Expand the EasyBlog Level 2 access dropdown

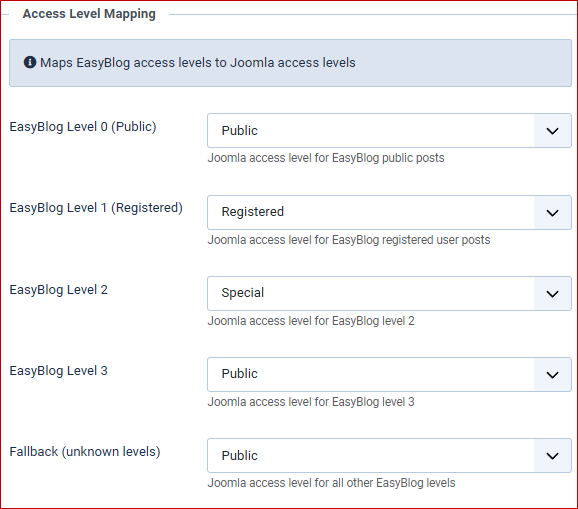(x=389, y=293)
